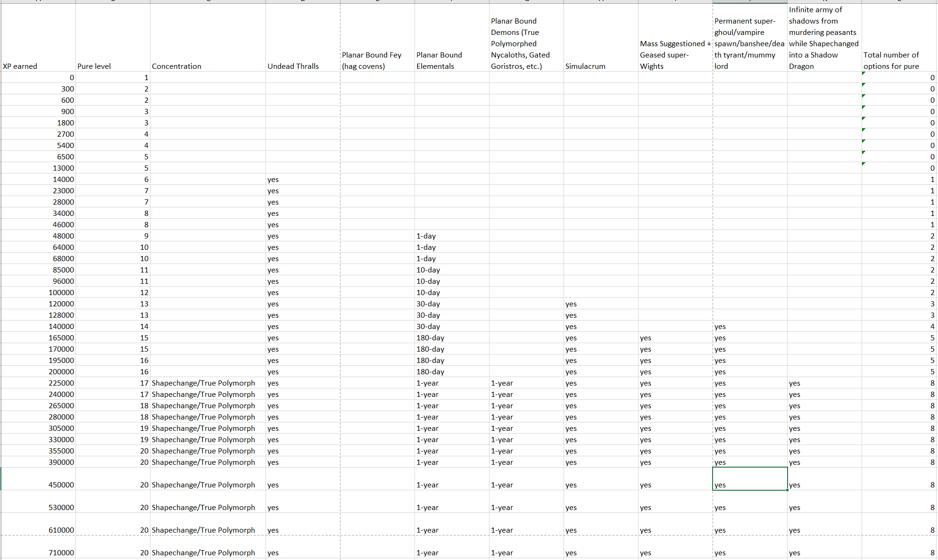Screen dimensions: 938x560
Task: Click the XP earned cell showing 6500
Action: coord(38,156)
